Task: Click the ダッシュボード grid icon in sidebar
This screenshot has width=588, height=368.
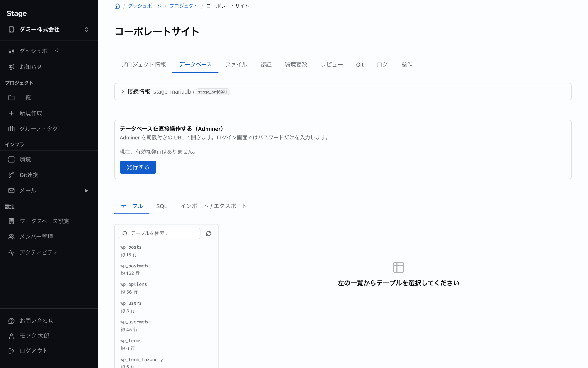Action: point(11,51)
